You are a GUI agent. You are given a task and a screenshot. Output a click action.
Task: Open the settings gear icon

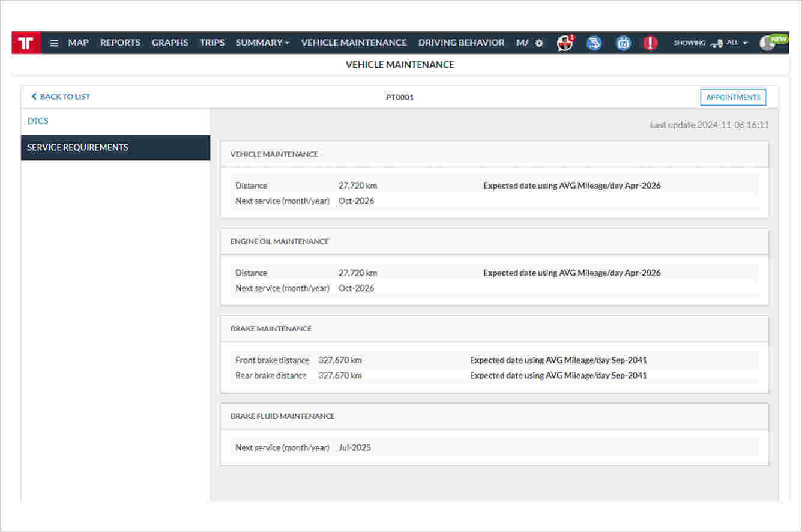[x=539, y=43]
